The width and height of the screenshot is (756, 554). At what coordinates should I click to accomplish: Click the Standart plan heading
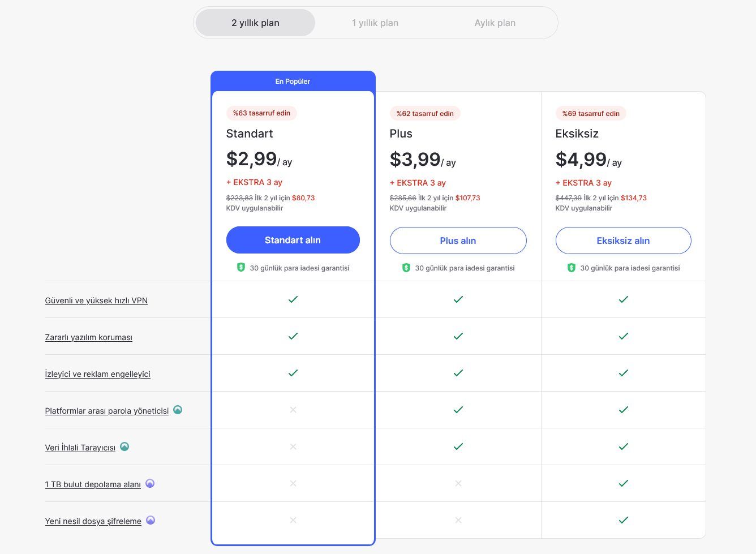click(x=250, y=134)
